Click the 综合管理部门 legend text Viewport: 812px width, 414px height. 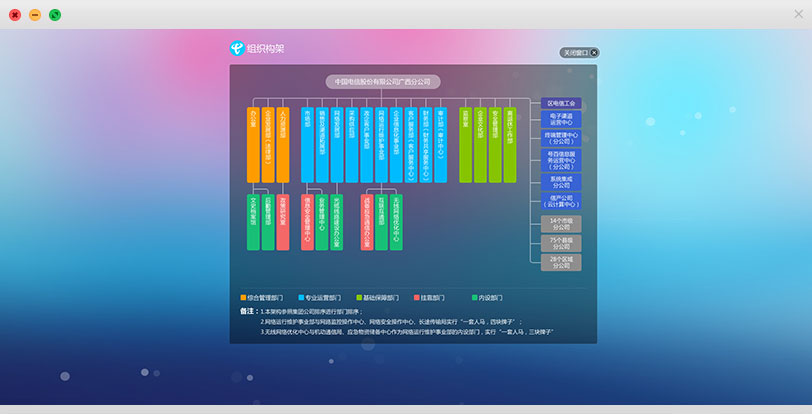(x=265, y=298)
